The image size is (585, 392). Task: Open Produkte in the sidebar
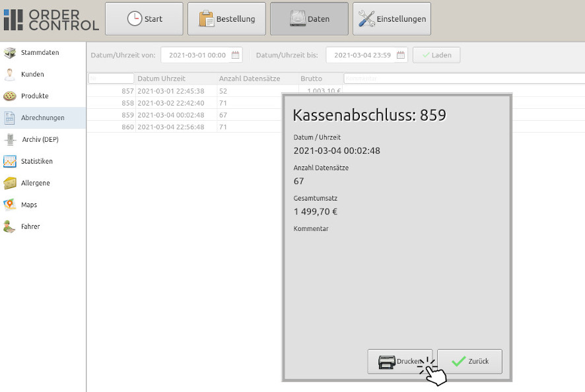[x=35, y=96]
